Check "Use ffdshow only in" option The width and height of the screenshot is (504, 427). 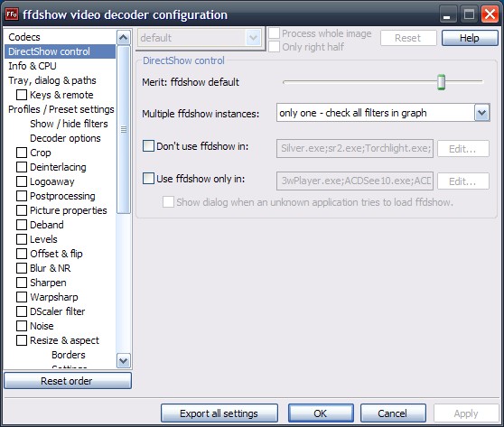pyautogui.click(x=148, y=178)
